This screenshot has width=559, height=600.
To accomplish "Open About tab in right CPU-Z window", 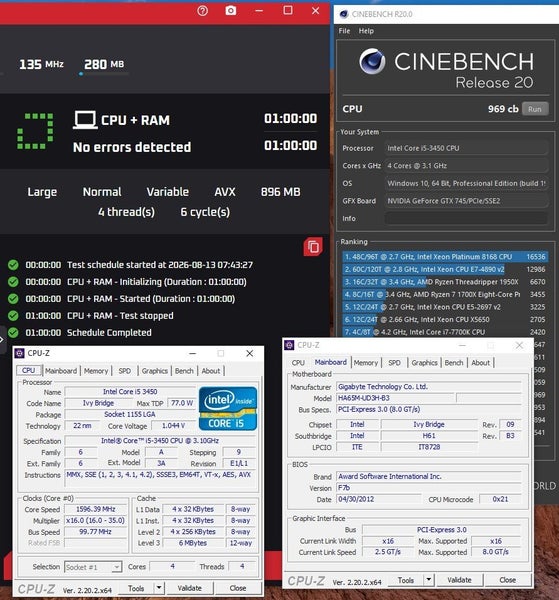I will (481, 363).
